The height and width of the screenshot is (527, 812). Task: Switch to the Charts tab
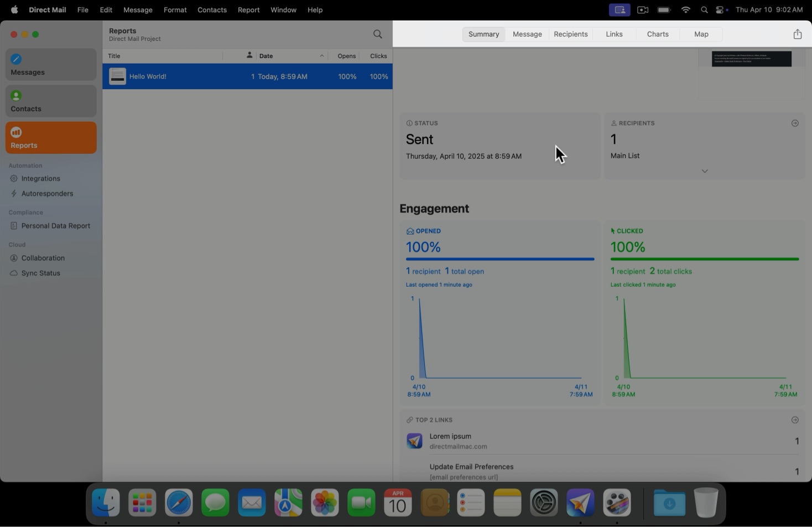(658, 34)
